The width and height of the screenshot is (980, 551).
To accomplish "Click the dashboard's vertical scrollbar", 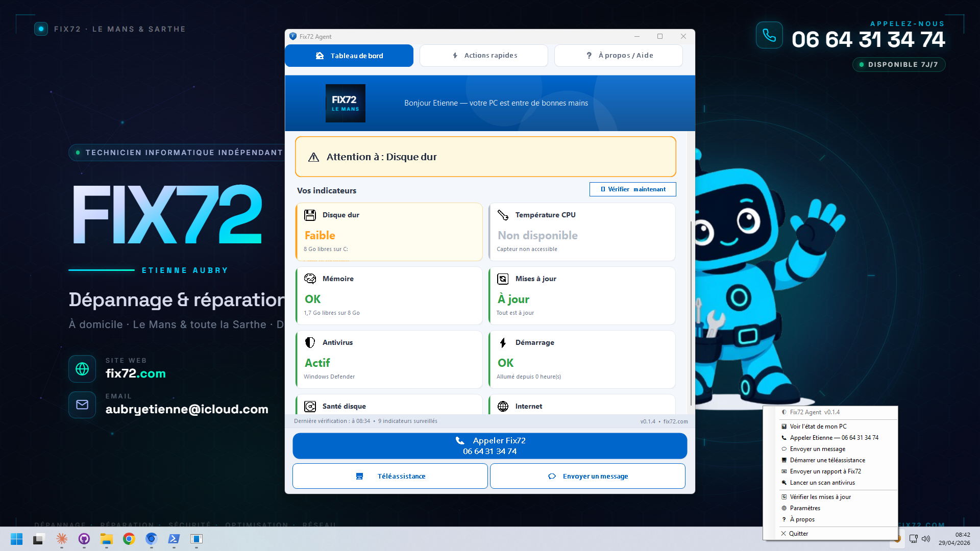I will (x=692, y=314).
